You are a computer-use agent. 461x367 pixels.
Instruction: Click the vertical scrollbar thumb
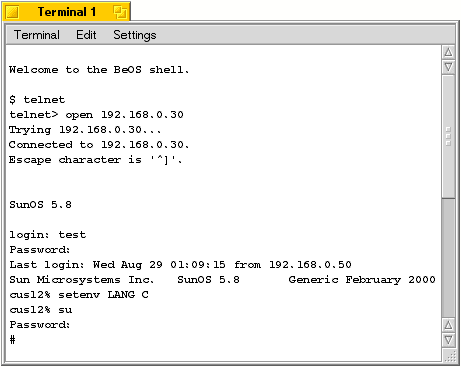coord(449,136)
